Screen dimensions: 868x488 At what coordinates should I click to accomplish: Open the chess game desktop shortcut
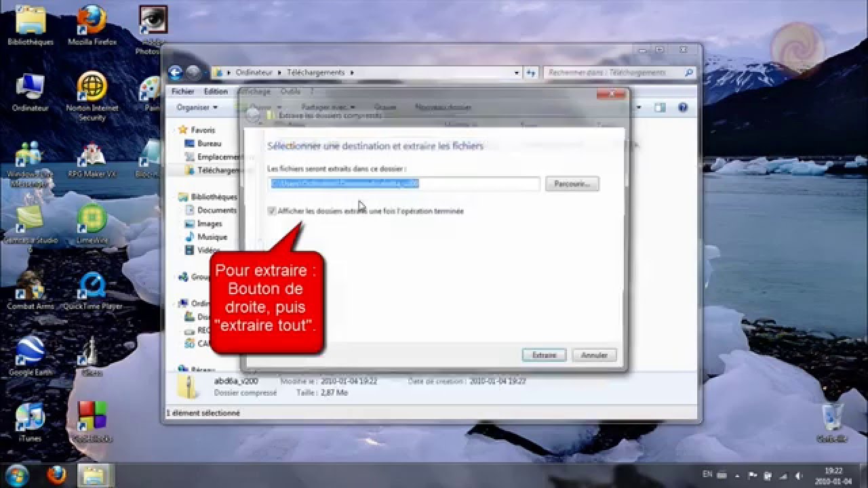[92, 356]
